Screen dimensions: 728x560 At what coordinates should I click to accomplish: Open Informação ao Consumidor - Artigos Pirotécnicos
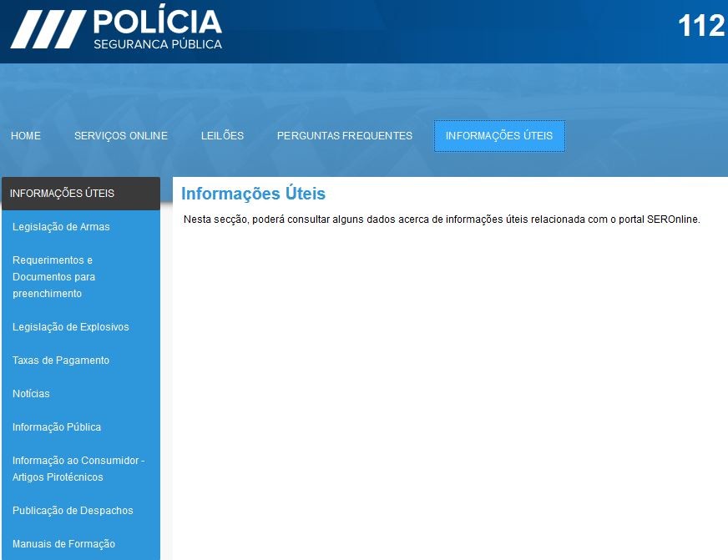click(x=78, y=469)
